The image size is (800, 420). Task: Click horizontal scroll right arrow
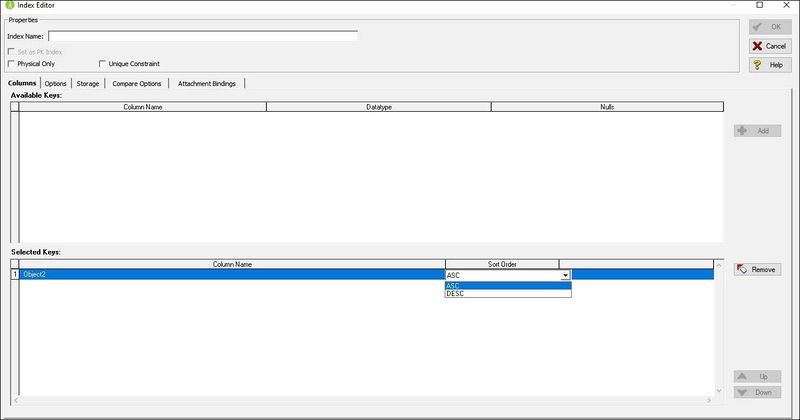(x=709, y=401)
